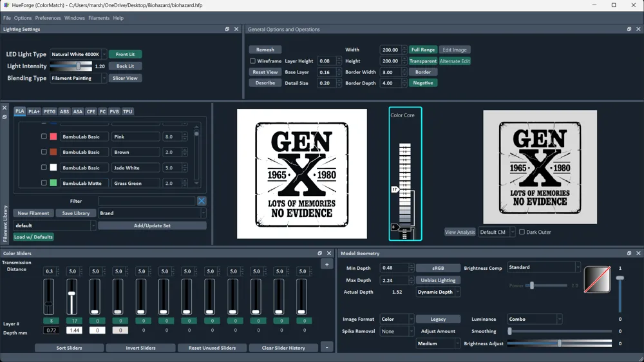Screen dimensions: 644x362
Task: Float the General Options and Operations panel
Action: (x=629, y=29)
